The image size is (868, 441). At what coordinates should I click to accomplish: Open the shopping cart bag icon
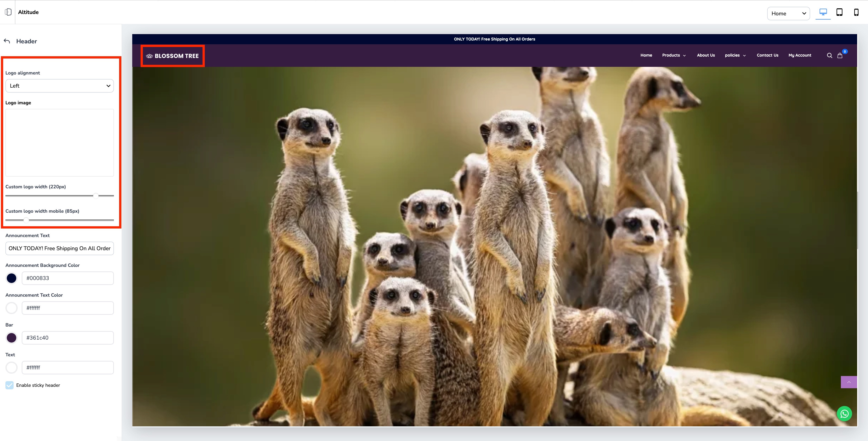click(x=840, y=56)
